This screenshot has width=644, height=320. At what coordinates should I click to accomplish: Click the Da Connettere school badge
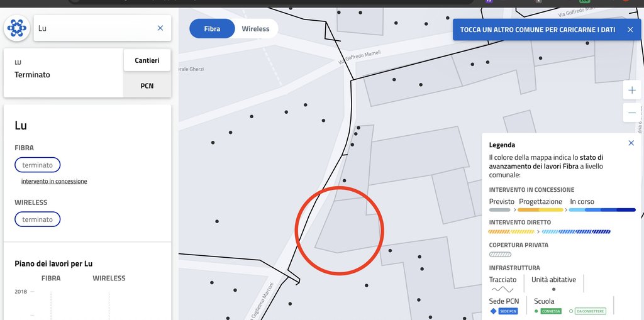590,311
